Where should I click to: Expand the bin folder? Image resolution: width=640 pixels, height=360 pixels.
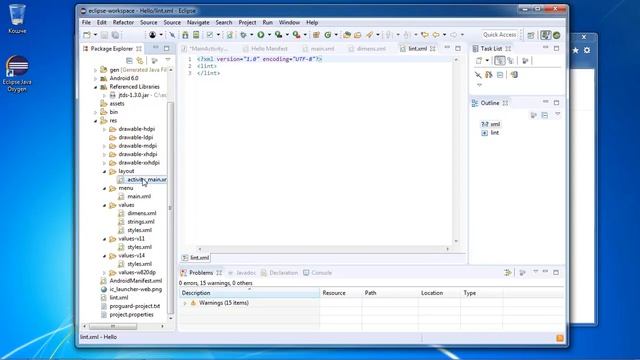pos(96,112)
